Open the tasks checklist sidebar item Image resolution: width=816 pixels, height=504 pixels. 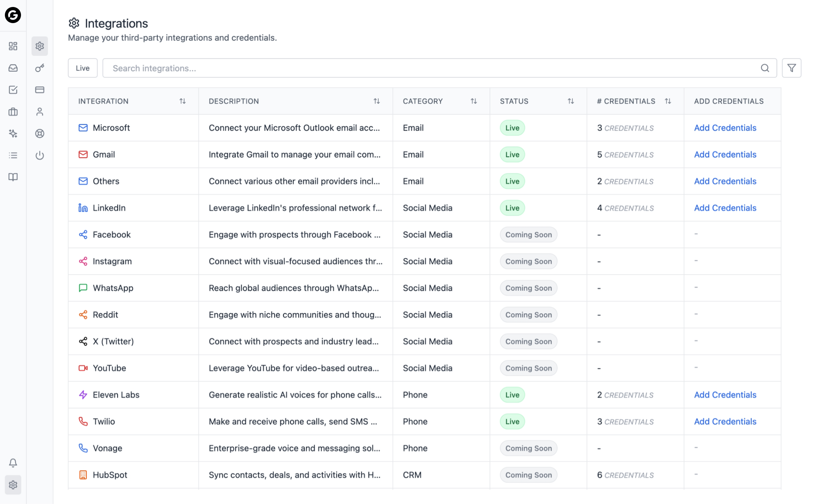pyautogui.click(x=13, y=90)
